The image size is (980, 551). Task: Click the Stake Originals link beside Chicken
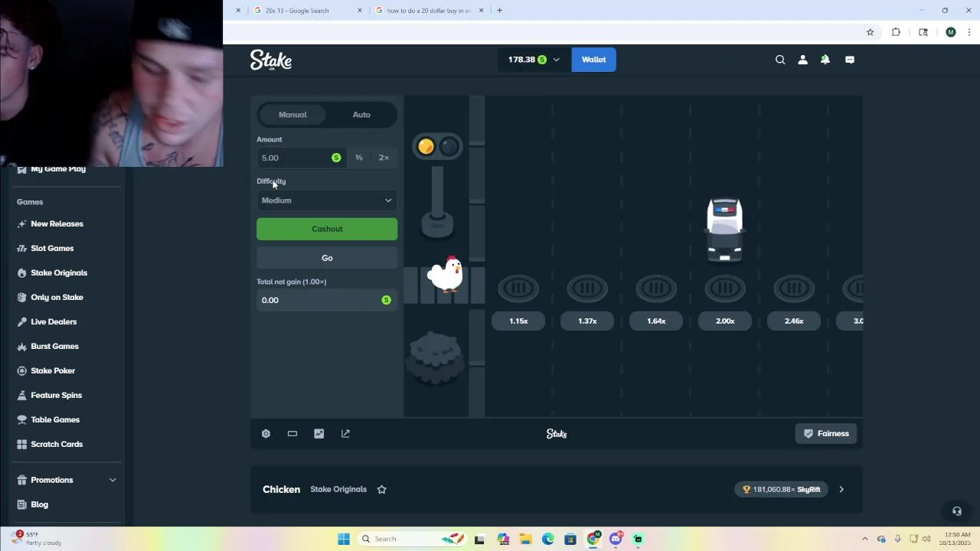(x=338, y=489)
